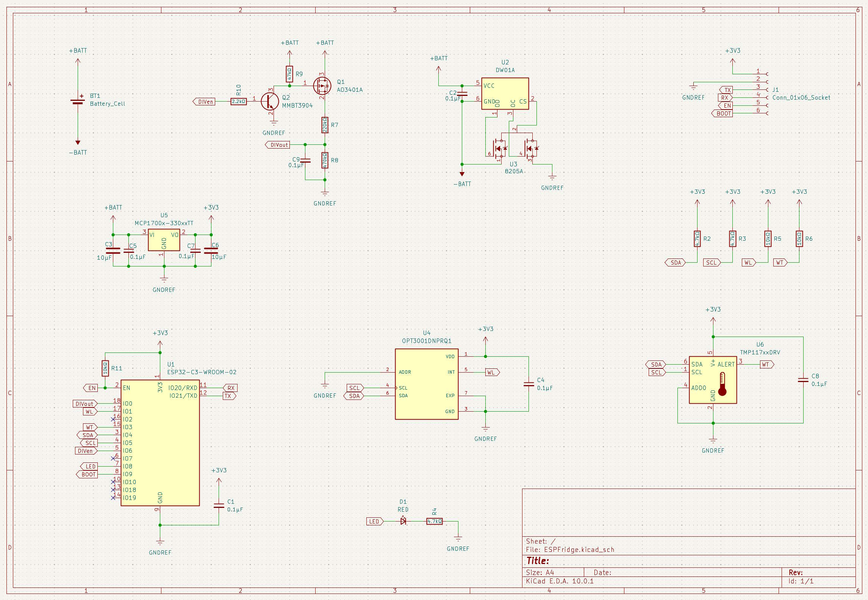This screenshot has width=868, height=600.
Task: Select the TX label on connector J1
Action: pyautogui.click(x=726, y=90)
